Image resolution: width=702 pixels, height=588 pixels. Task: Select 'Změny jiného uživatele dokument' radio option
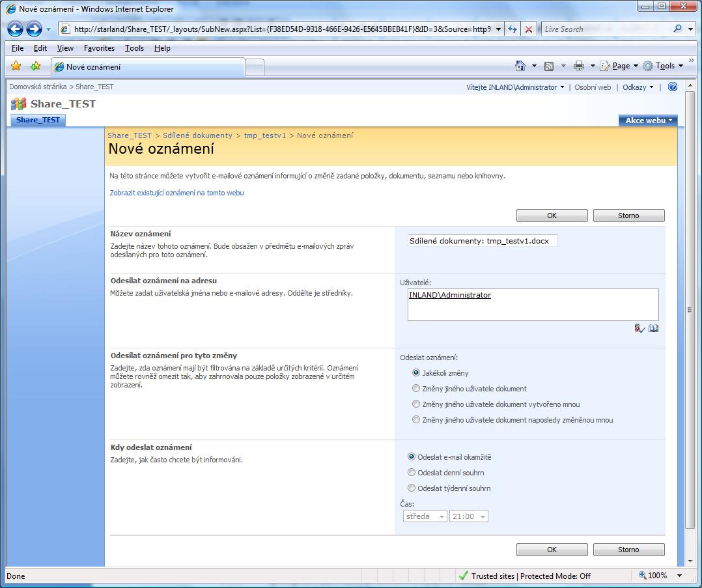pyautogui.click(x=417, y=389)
